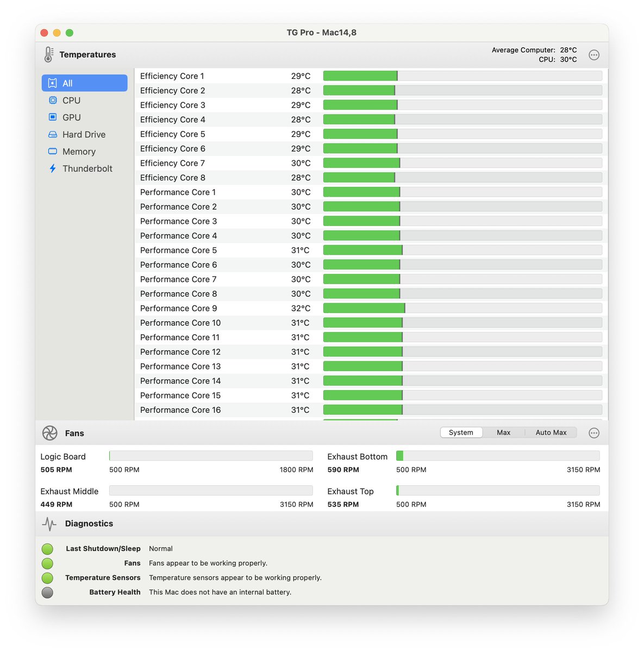This screenshot has width=644, height=652.
Task: Select the Performance Core 5 row label
Action: 178,250
